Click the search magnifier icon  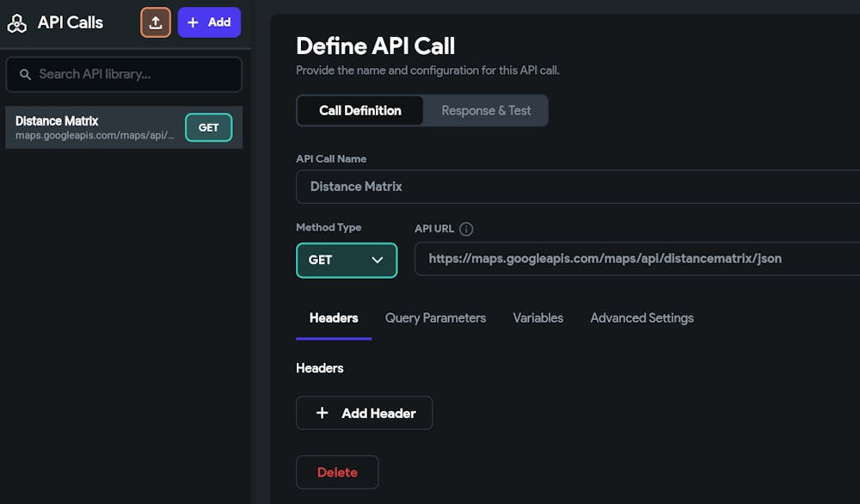[x=25, y=75]
